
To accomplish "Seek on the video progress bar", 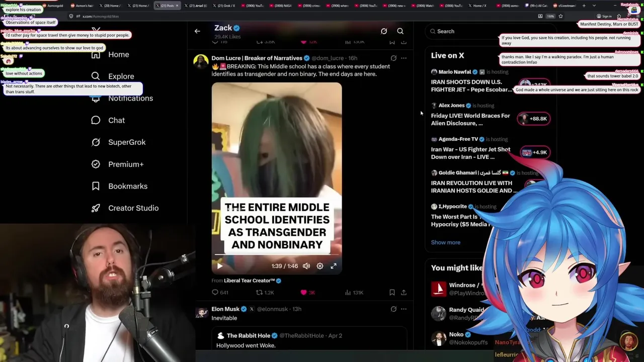I will (277, 255).
